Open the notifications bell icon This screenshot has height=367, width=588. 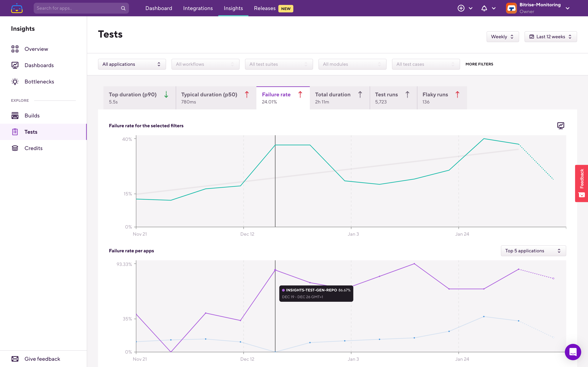click(x=484, y=8)
